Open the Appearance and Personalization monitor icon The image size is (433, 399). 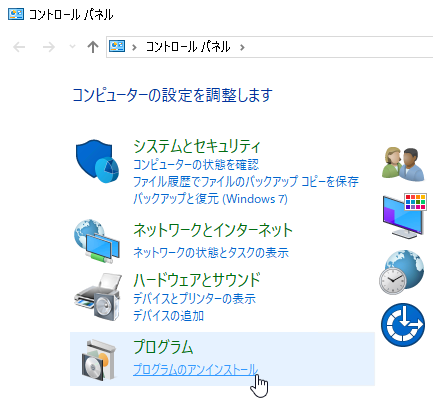point(404,215)
